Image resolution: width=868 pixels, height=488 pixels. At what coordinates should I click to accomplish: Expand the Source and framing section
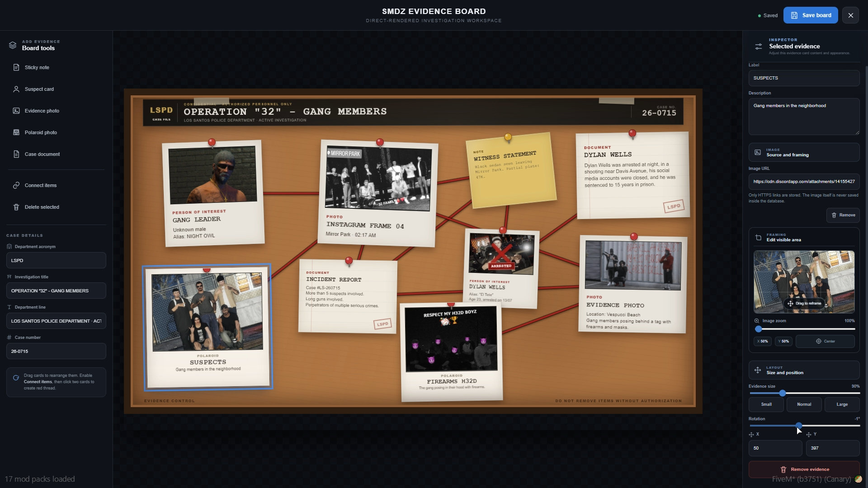pos(804,152)
